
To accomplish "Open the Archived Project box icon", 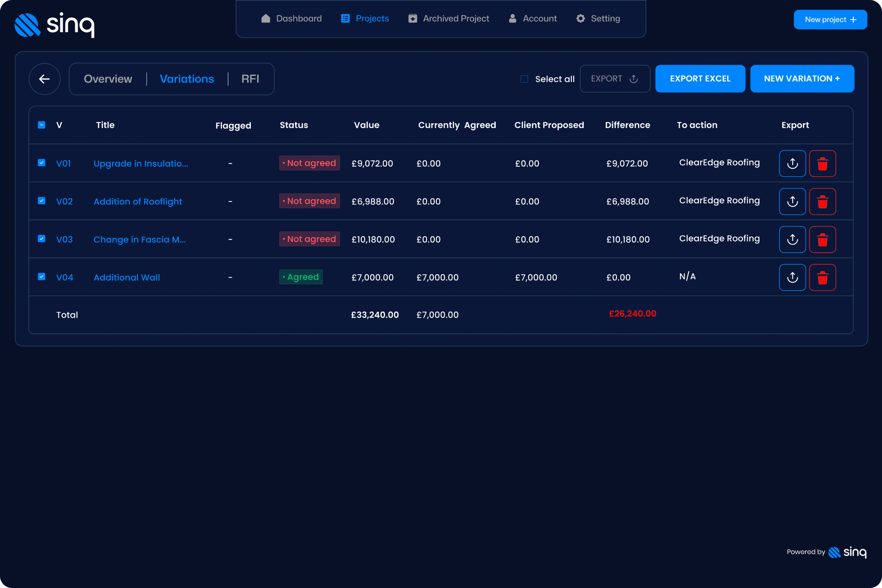I will (x=412, y=18).
